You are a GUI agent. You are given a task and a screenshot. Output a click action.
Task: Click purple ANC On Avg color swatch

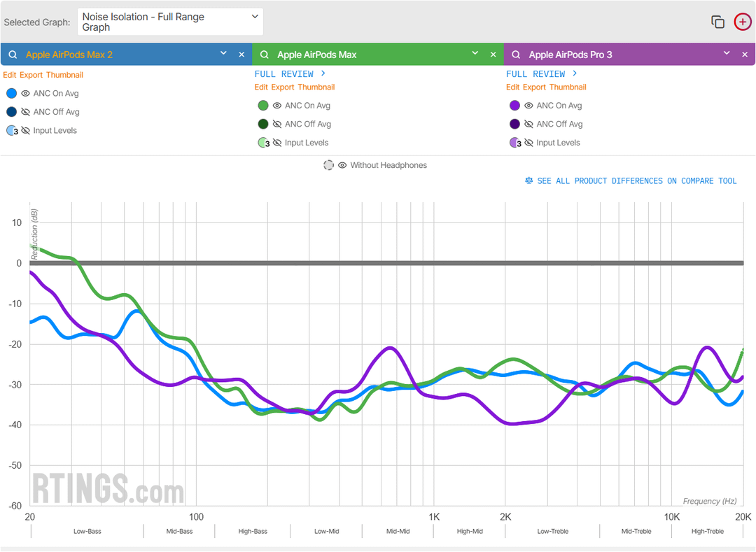(x=515, y=106)
